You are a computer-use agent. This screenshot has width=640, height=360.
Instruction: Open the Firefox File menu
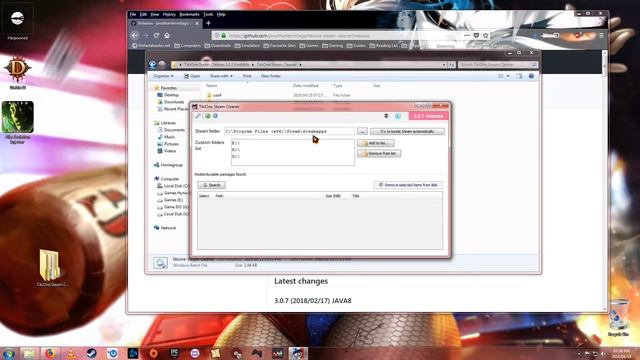[133, 14]
